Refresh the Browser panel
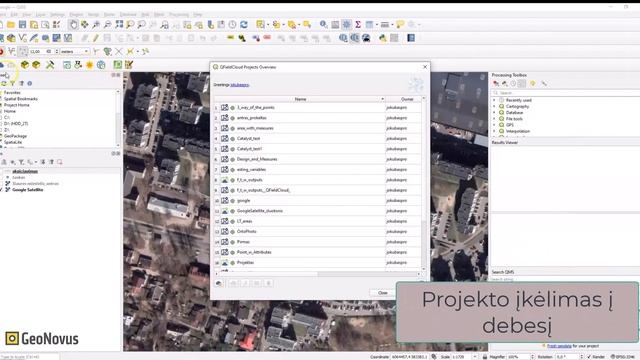The width and height of the screenshot is (640, 360). [x=4, y=83]
